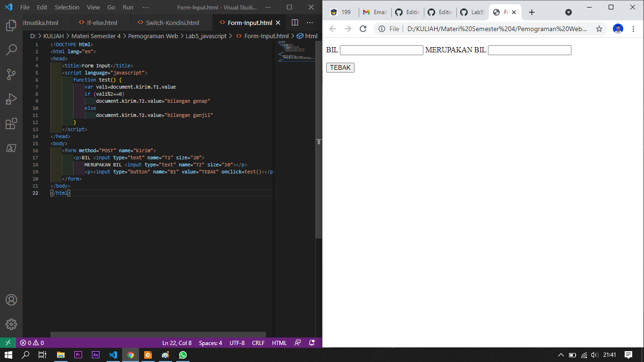This screenshot has height=362, width=644.
Task: Open the Run and Debug panel
Action: click(11, 99)
